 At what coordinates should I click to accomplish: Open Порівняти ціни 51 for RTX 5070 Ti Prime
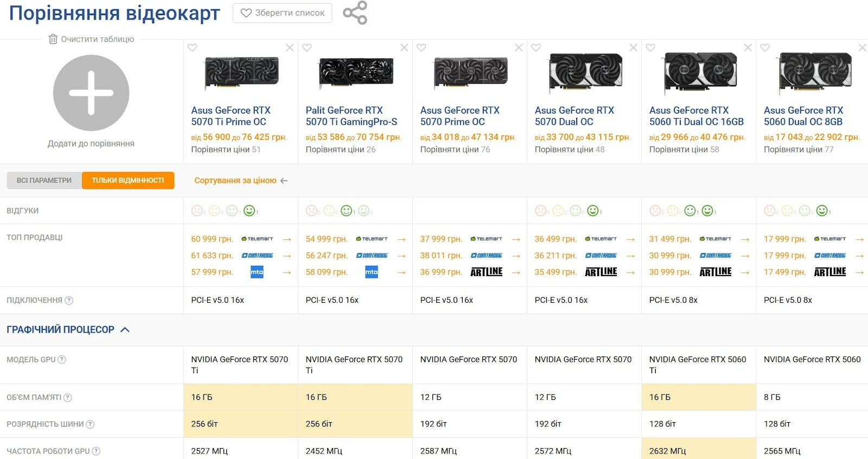tap(226, 150)
